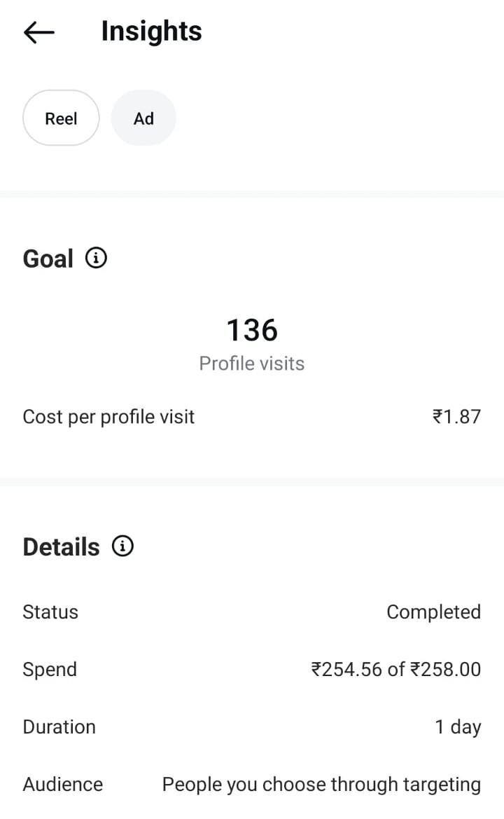This screenshot has height=819, width=504.
Task: Tap the Audience row label
Action: pos(63,784)
